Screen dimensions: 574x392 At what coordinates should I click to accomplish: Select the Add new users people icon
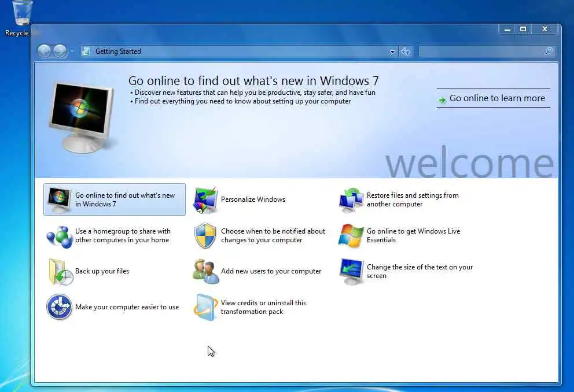(x=206, y=272)
